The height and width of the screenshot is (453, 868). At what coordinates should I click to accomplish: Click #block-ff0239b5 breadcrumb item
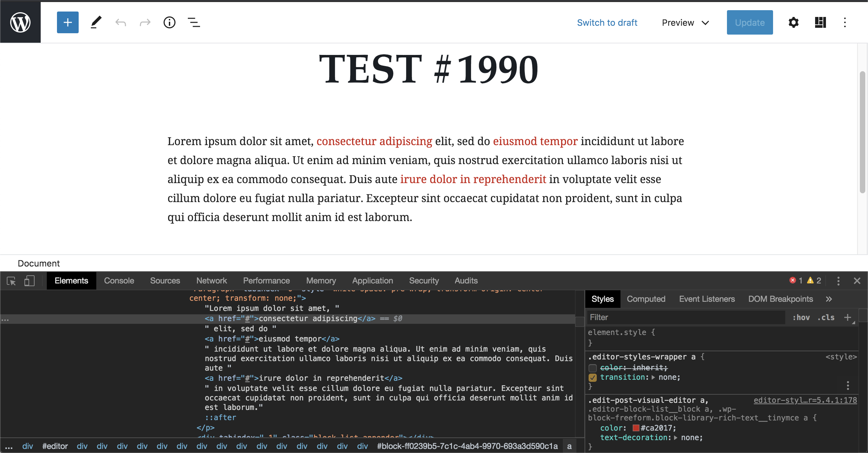click(x=468, y=446)
